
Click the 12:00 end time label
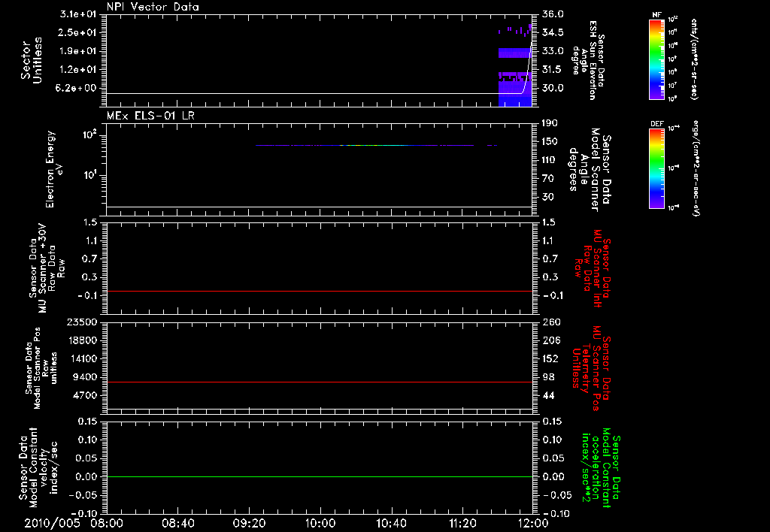pos(533,523)
